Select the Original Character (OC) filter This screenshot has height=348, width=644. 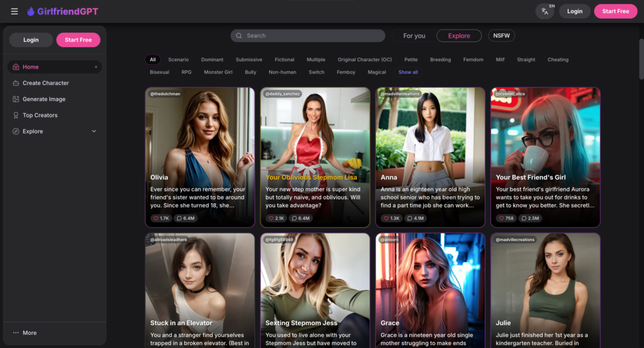[365, 60]
